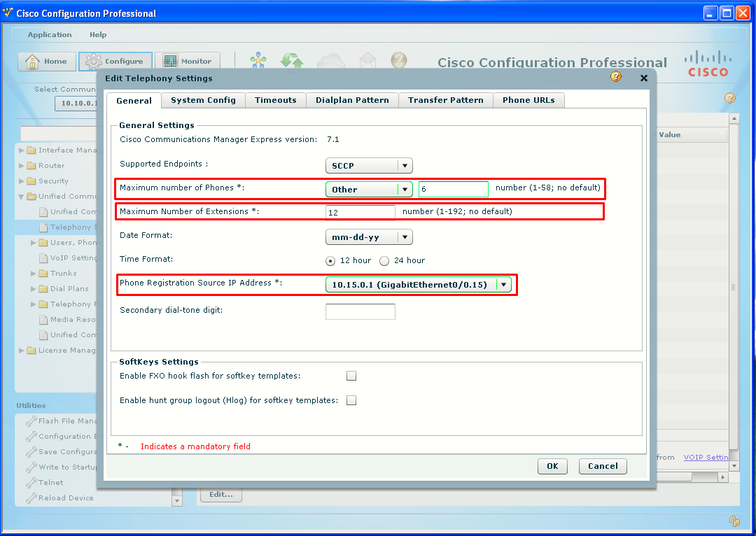Close the Edit Telephony Settings dialog
This screenshot has height=536, width=756.
[x=644, y=78]
